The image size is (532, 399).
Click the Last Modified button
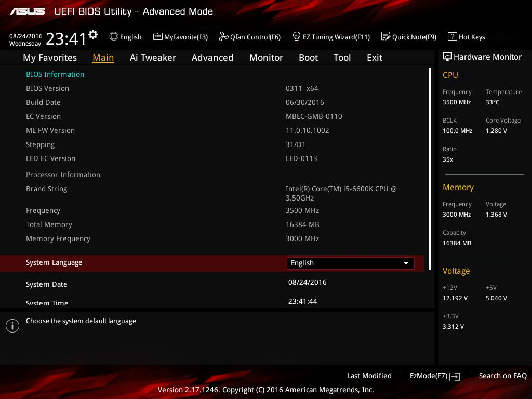[369, 376]
